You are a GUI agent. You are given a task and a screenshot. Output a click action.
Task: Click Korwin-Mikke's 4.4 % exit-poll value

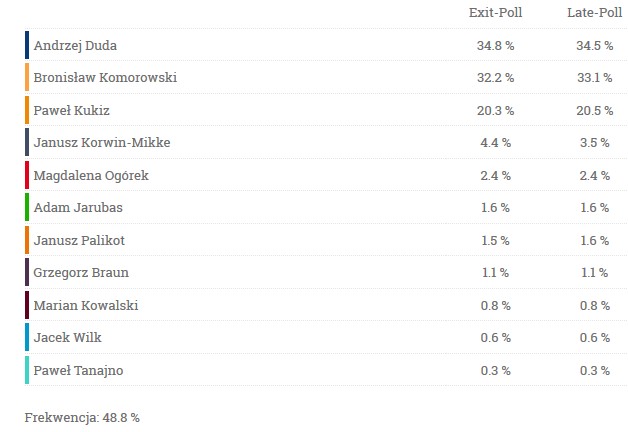pyautogui.click(x=495, y=143)
